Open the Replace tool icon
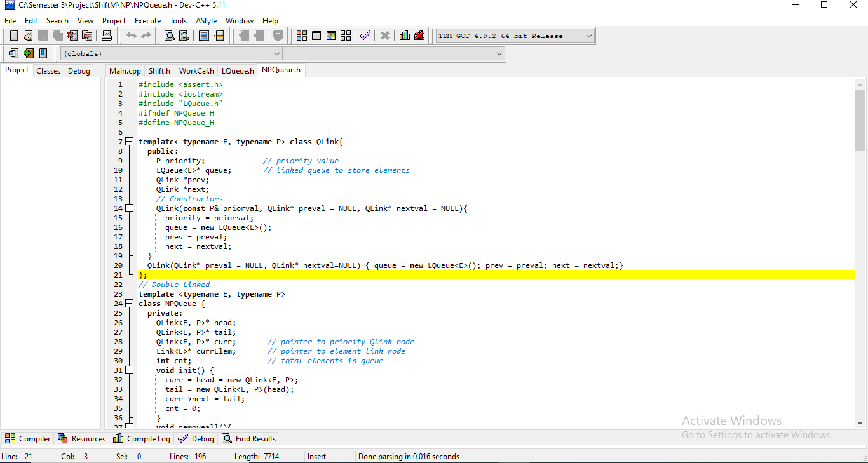Viewport: 868px width, 463px height. (184, 36)
